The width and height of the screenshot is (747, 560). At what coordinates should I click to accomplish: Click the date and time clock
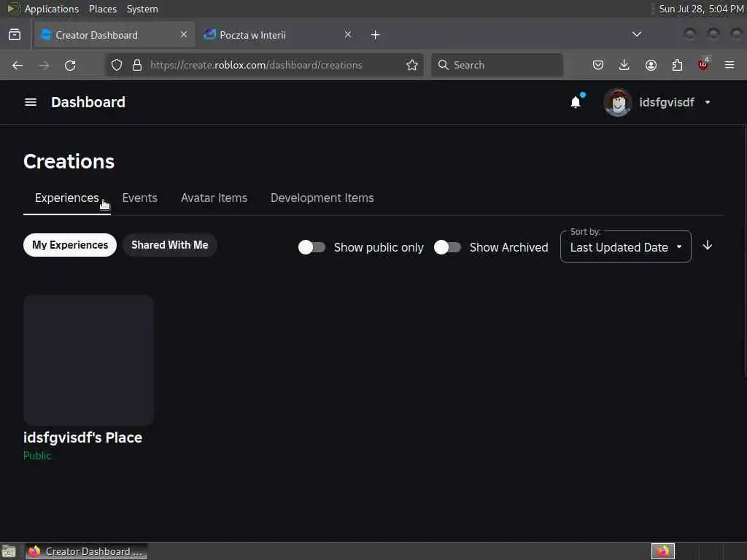[x=701, y=9]
